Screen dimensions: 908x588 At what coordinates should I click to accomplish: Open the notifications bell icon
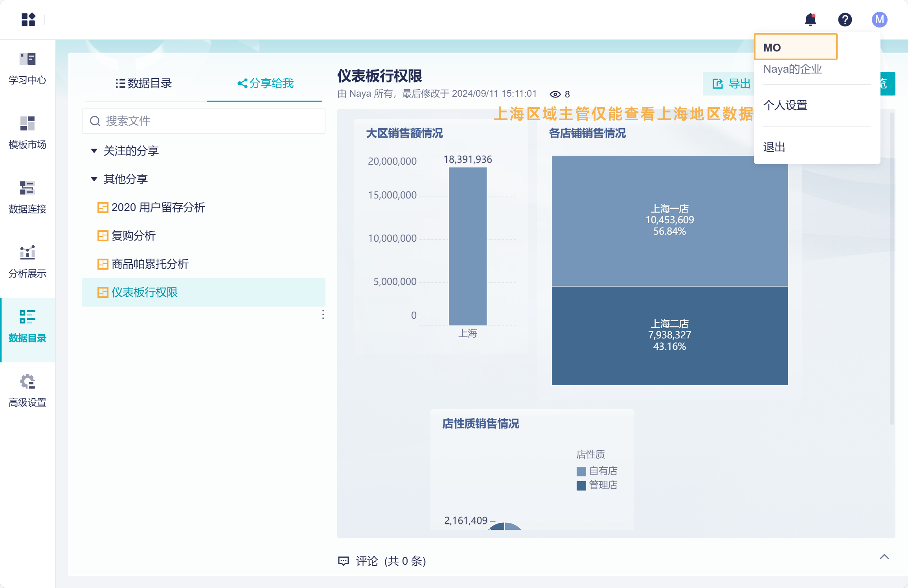[810, 20]
